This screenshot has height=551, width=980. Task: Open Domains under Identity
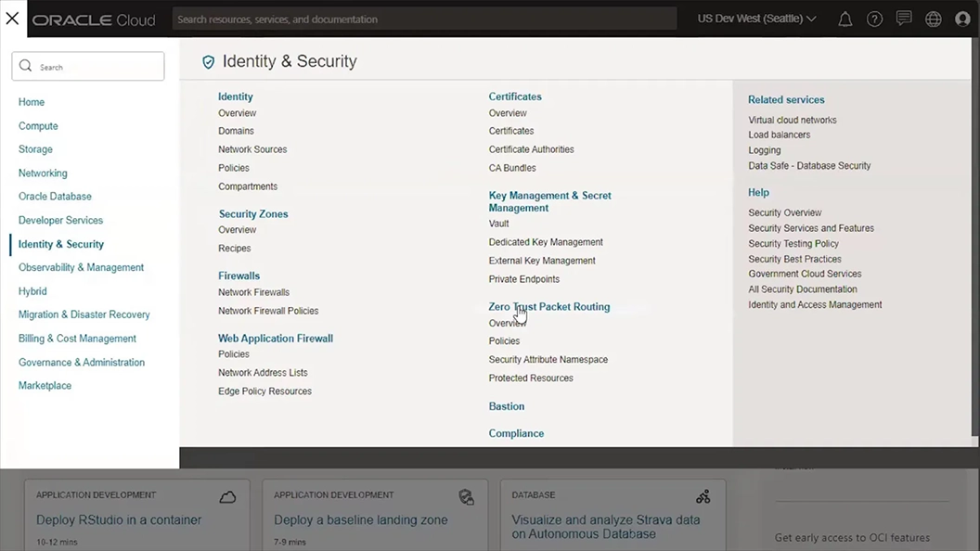tap(237, 131)
